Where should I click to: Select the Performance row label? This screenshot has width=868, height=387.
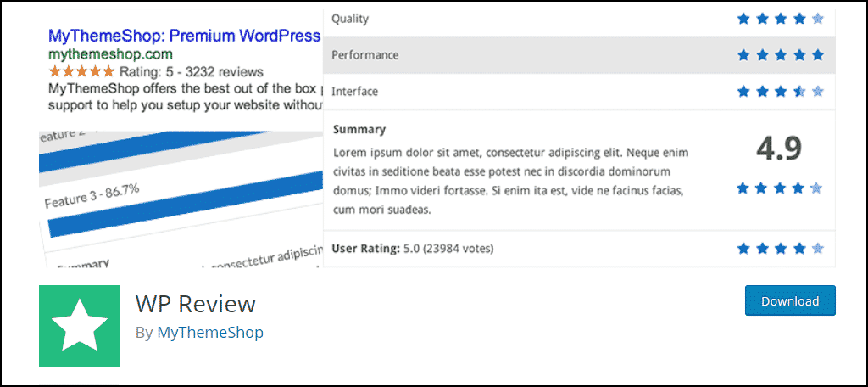tap(364, 55)
